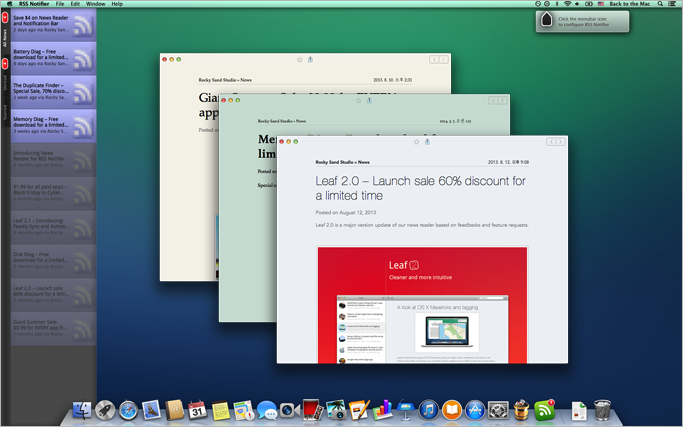Click the US flag input source icon

click(x=601, y=3)
